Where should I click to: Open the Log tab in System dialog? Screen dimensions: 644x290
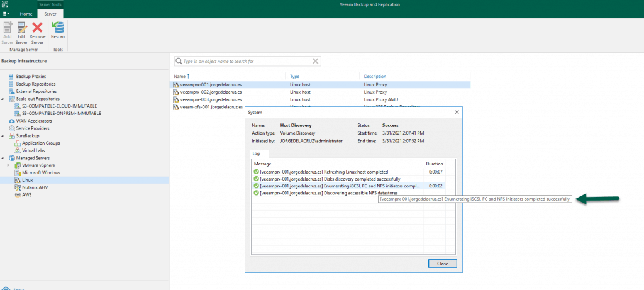pyautogui.click(x=259, y=153)
